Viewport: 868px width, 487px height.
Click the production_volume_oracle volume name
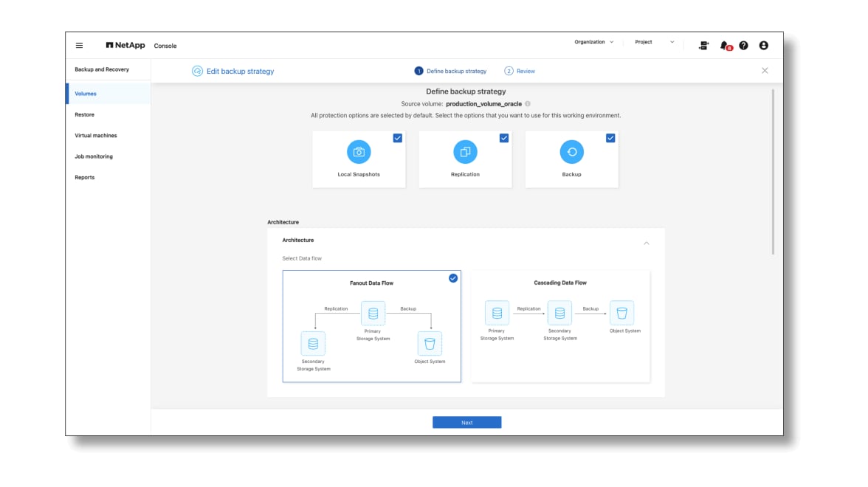click(484, 104)
